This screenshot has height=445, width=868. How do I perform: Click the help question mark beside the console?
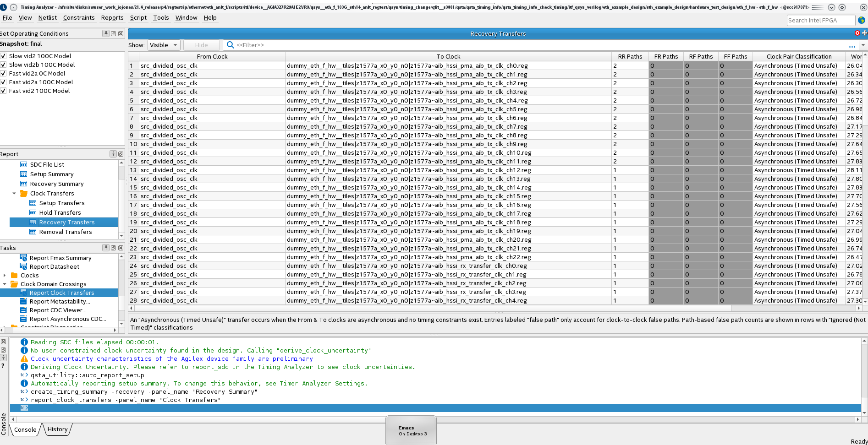pyautogui.click(x=3, y=365)
